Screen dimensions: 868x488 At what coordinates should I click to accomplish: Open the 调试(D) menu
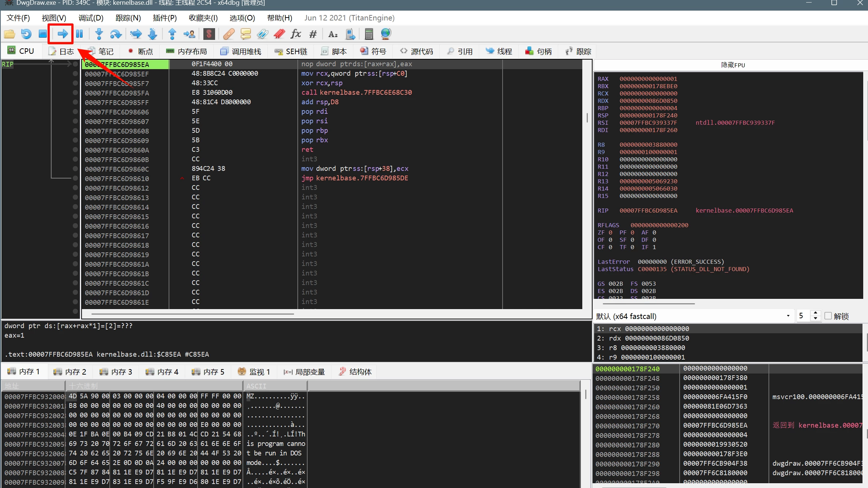click(x=91, y=18)
